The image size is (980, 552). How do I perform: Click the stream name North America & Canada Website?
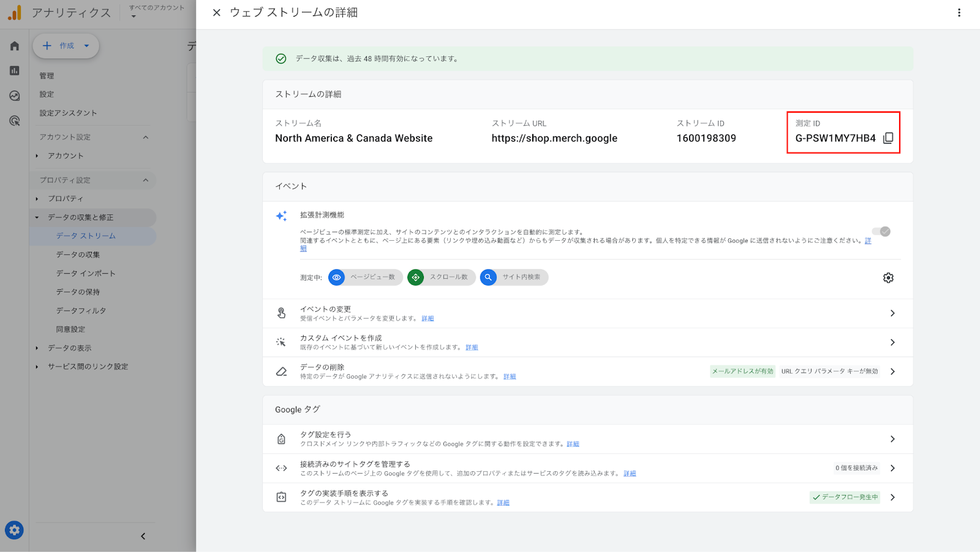coord(353,138)
